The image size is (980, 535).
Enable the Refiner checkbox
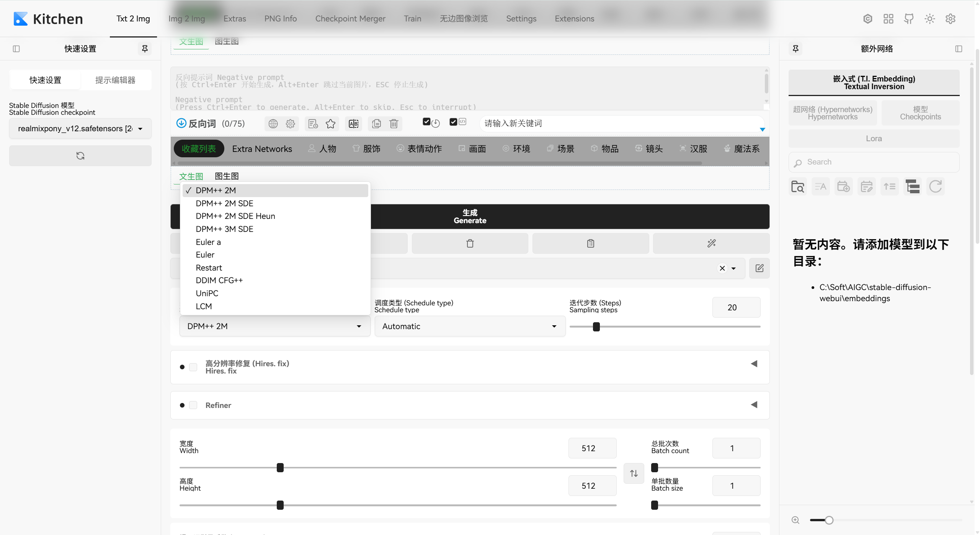[x=193, y=405]
